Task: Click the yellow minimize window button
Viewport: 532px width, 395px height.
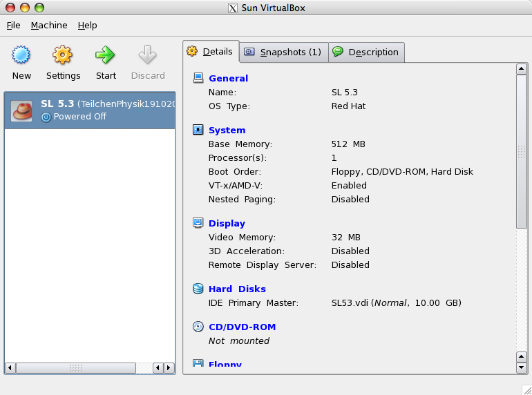Action: point(25,8)
